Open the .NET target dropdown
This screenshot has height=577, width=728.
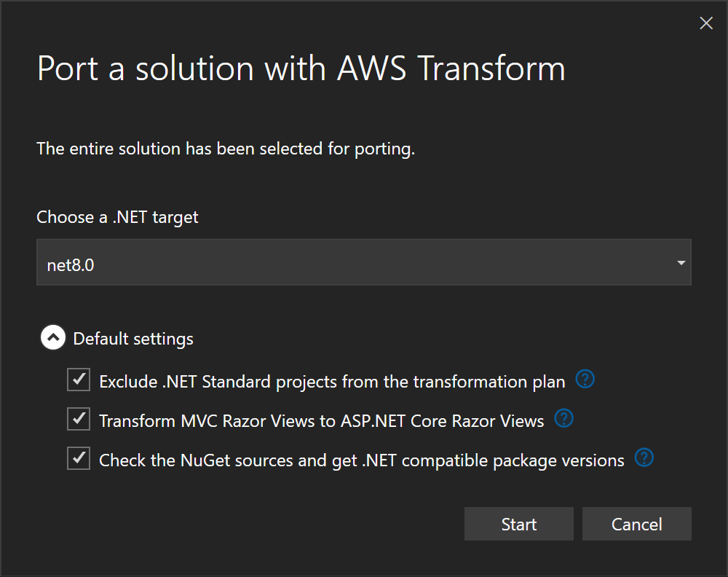pyautogui.click(x=364, y=262)
